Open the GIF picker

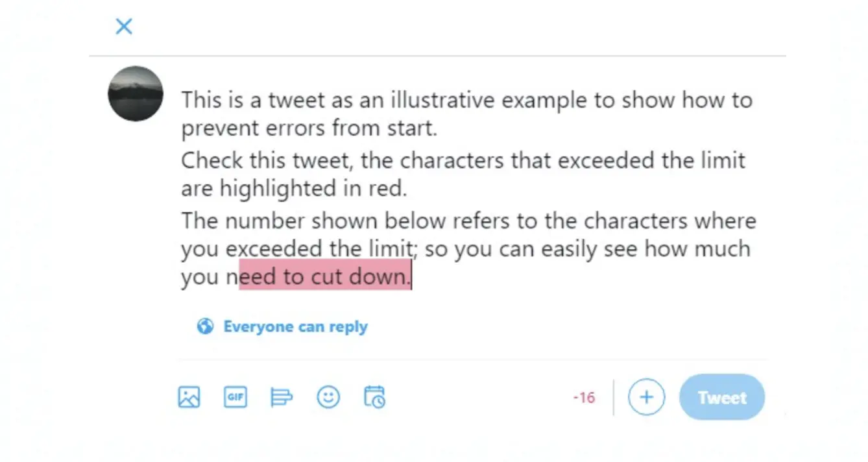pos(235,396)
